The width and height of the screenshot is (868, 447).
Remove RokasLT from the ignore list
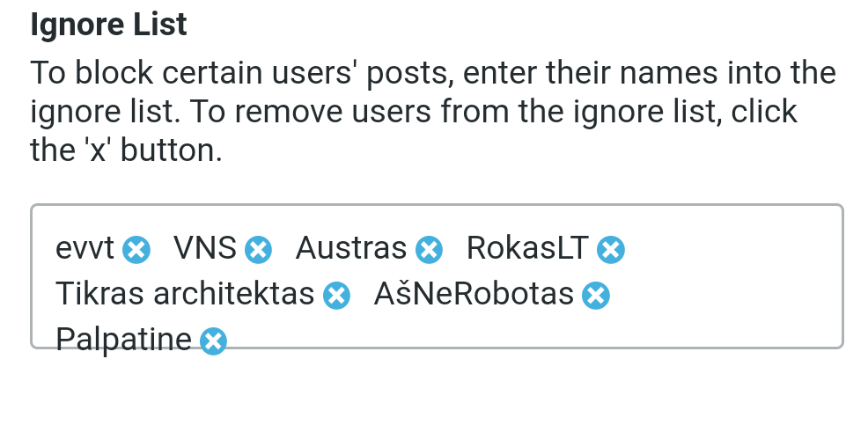(611, 250)
